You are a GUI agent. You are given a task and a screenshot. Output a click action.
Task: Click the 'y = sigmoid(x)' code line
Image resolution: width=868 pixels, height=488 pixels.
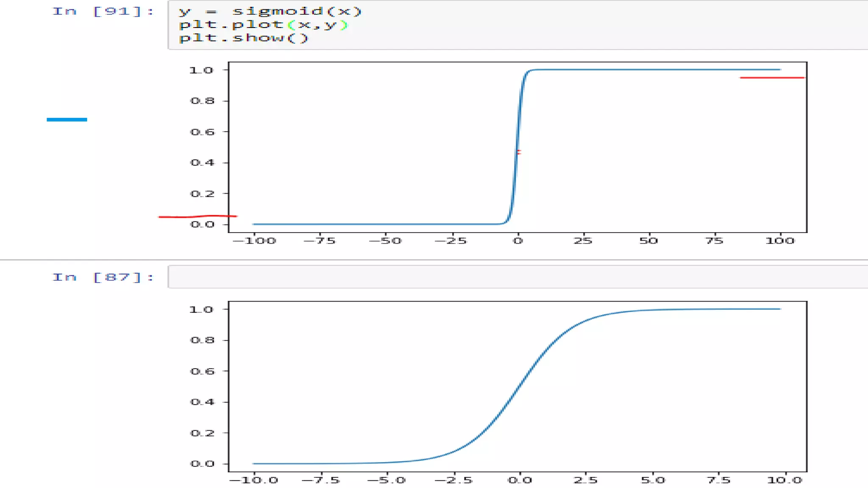[270, 11]
